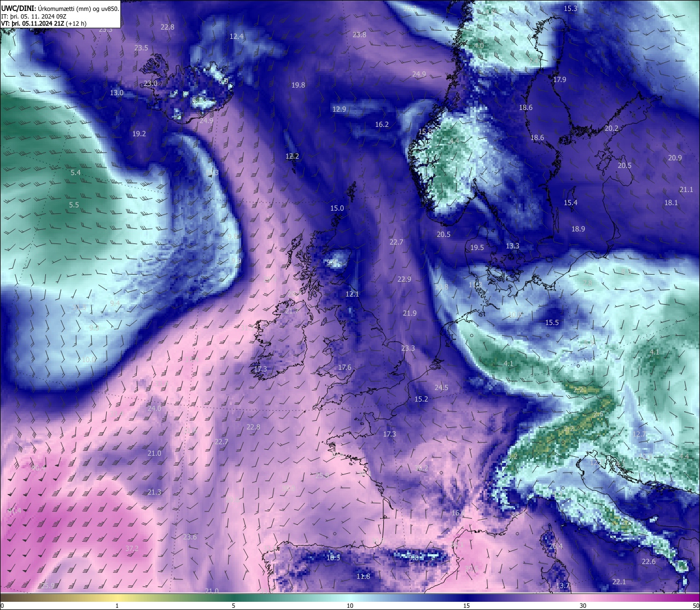This screenshot has height=610, width=700.
Task: Click the 18.9 value on the map
Action: click(x=578, y=229)
